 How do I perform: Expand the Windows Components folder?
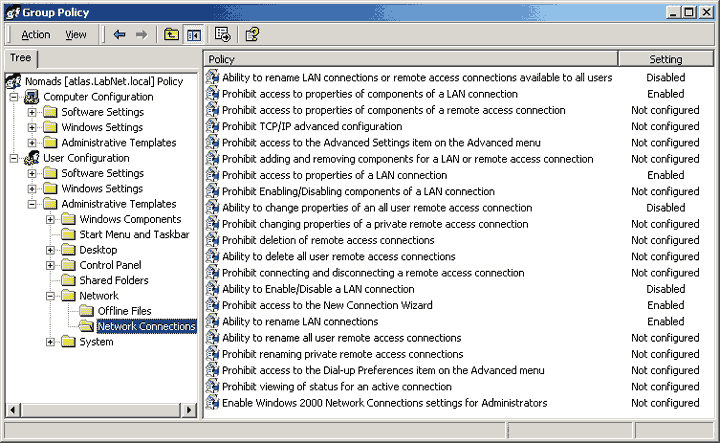[51, 219]
